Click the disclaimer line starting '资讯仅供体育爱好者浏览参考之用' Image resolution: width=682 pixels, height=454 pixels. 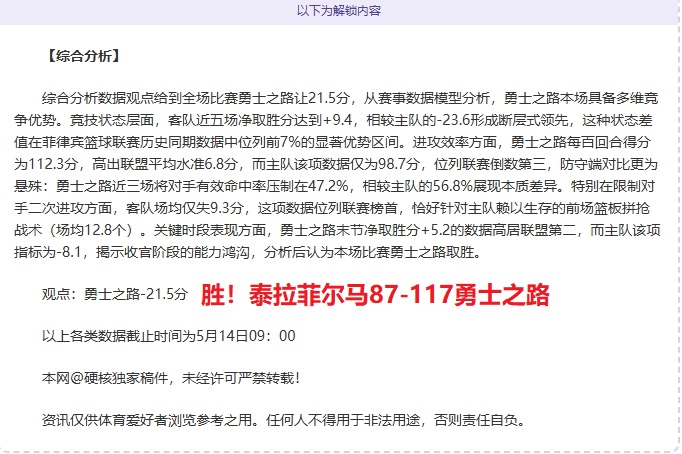pyautogui.click(x=285, y=420)
